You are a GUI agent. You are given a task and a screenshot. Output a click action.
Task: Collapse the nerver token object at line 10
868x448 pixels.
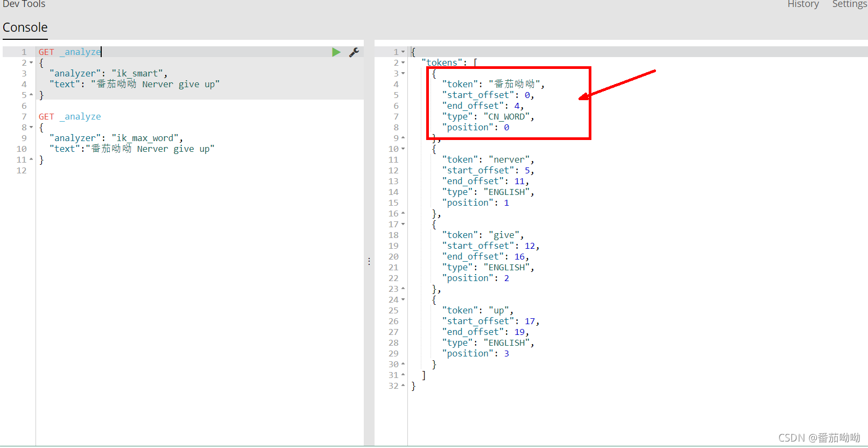tap(403, 149)
